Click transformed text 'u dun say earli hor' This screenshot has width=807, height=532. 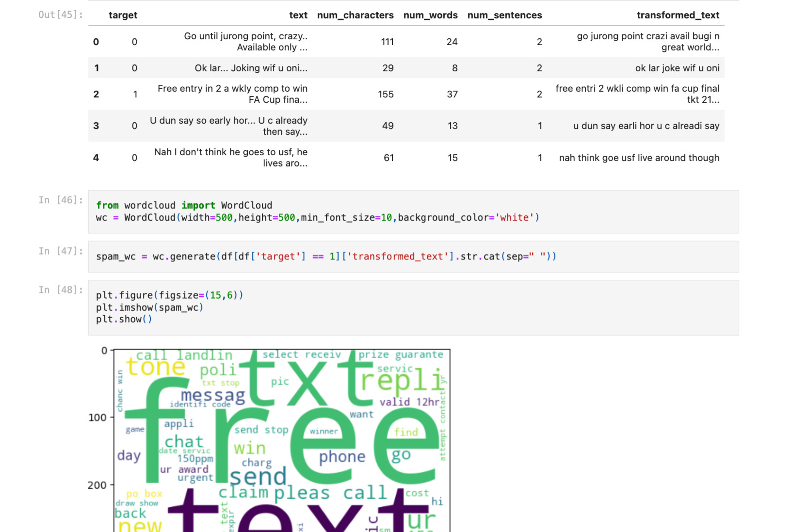646,126
